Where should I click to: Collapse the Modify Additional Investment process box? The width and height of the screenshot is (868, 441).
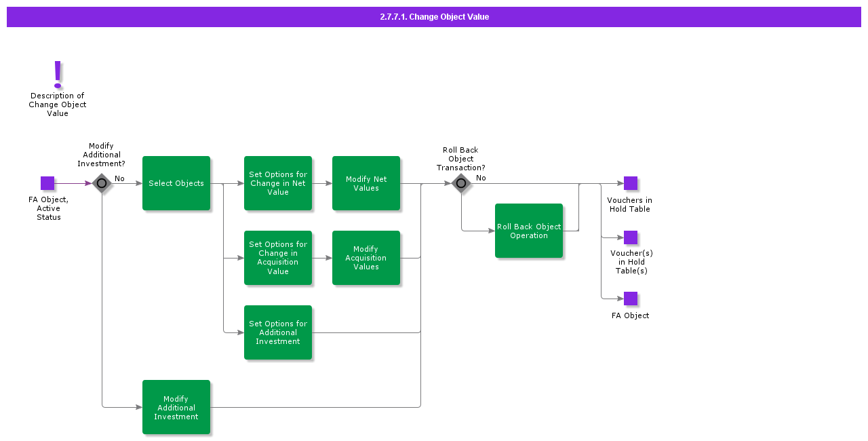coord(176,407)
